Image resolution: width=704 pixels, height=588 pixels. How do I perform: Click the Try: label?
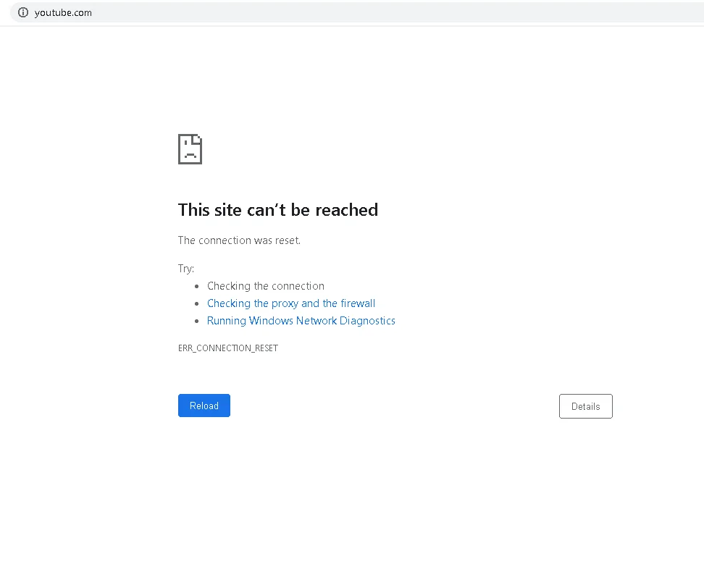pyautogui.click(x=186, y=269)
